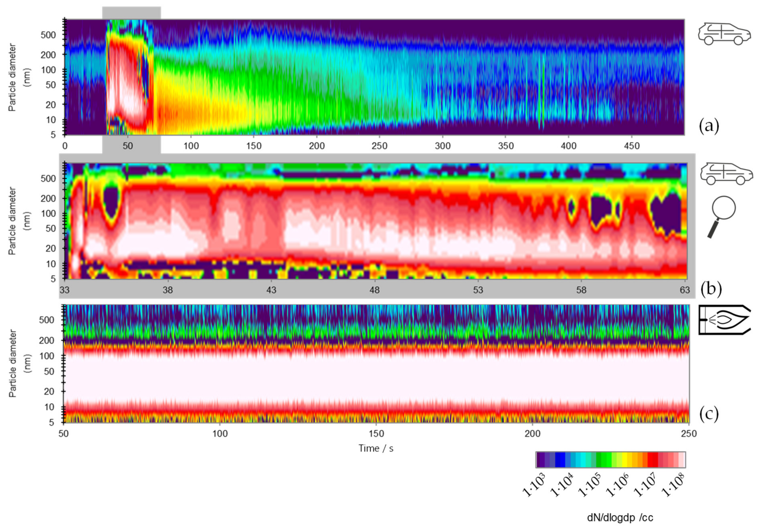Viewport: 760px width, 532px height.
Task: Click the 500 nm tick label in panel (c)
Action: click(x=46, y=320)
